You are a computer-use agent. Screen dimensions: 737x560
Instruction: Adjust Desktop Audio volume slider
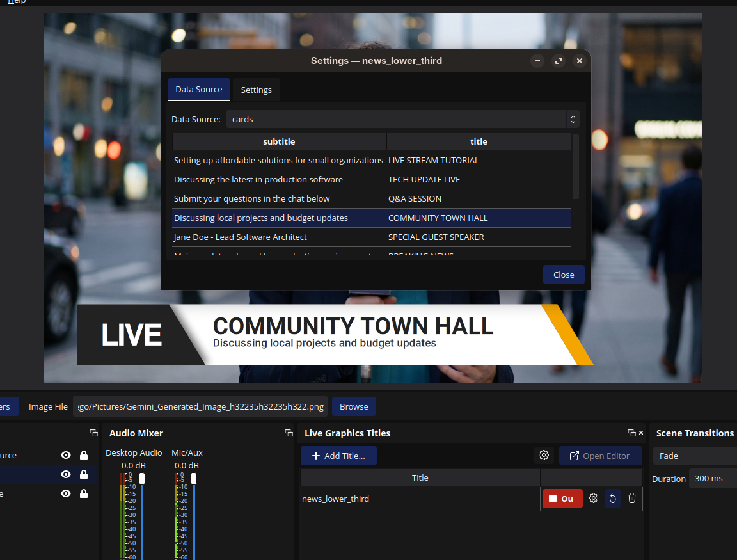[142, 479]
